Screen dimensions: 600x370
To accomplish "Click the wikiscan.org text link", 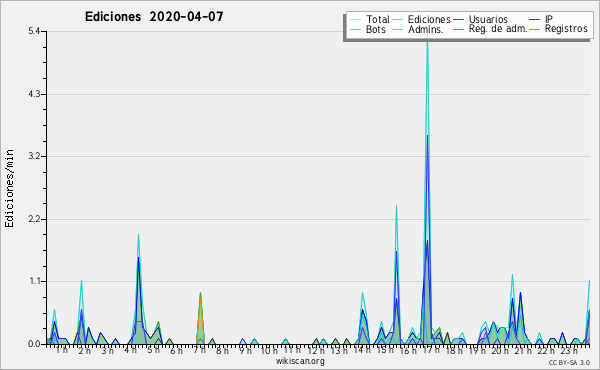I will pos(300,361).
